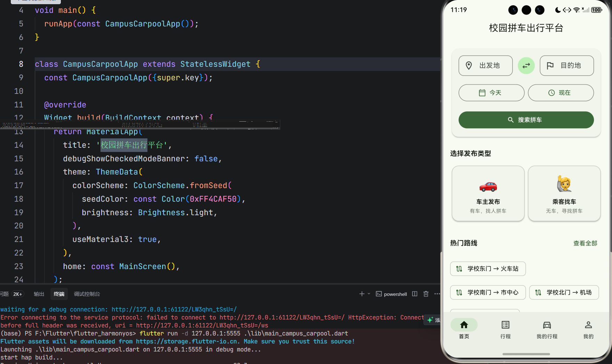612x364 pixels.
Task: Click the '校园拼车出行平台' app bar title
Action: [526, 28]
